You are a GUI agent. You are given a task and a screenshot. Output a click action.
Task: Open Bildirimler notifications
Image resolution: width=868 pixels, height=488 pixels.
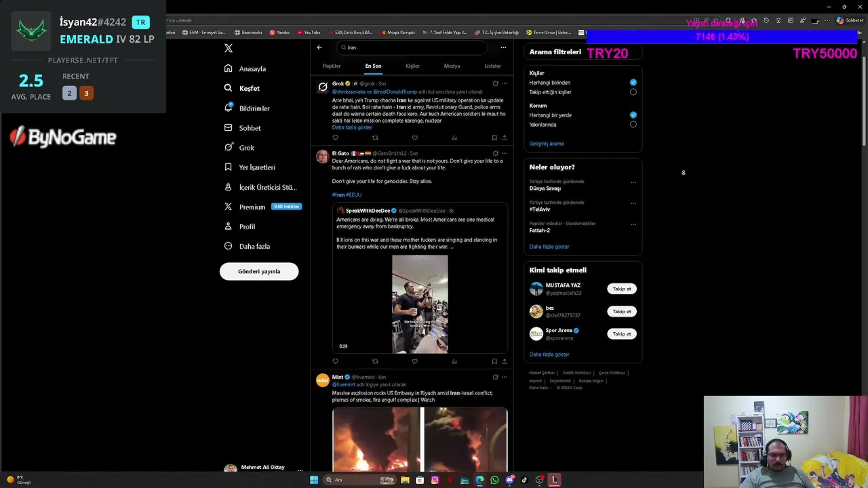(x=247, y=108)
